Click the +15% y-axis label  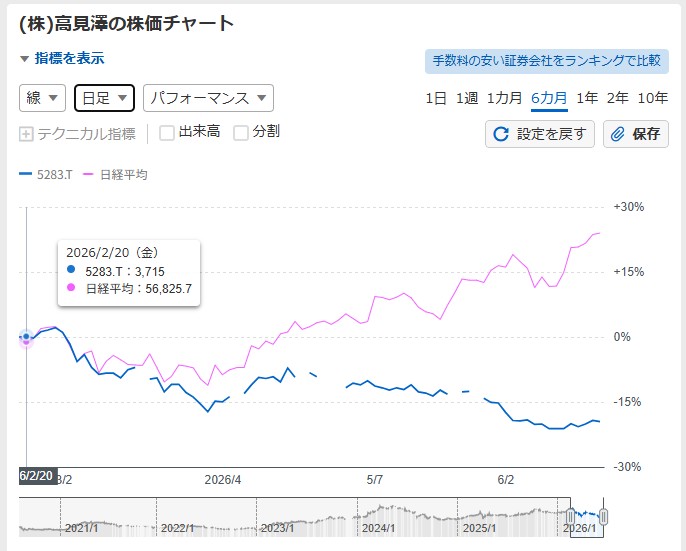click(629, 272)
